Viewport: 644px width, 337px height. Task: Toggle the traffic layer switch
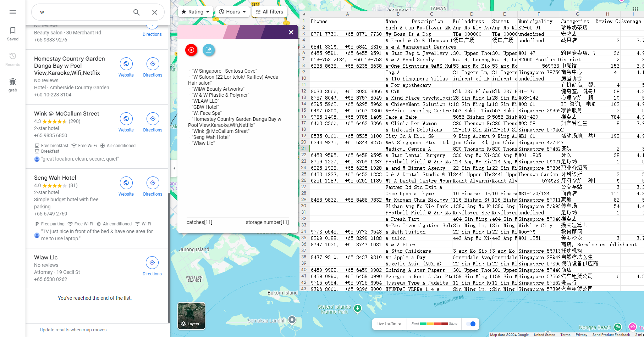tap(470, 324)
